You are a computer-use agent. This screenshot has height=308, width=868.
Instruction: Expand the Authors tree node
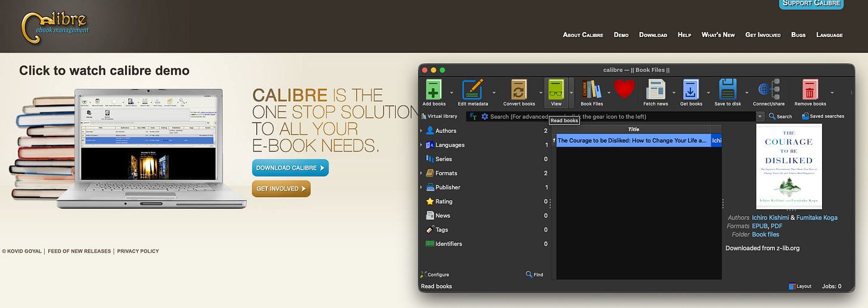point(421,130)
